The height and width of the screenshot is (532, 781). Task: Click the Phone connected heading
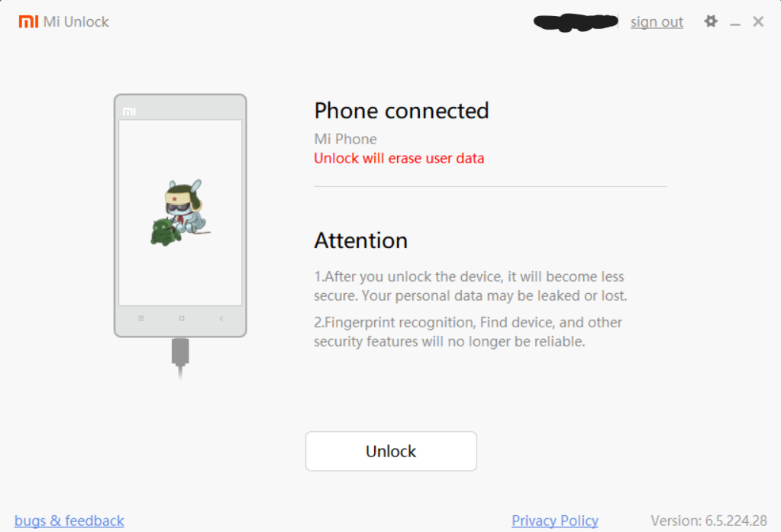402,111
